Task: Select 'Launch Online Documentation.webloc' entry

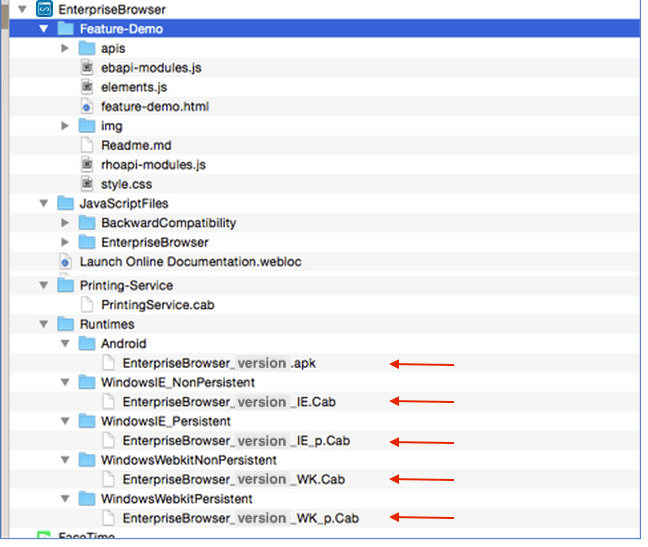Action: coord(191,262)
